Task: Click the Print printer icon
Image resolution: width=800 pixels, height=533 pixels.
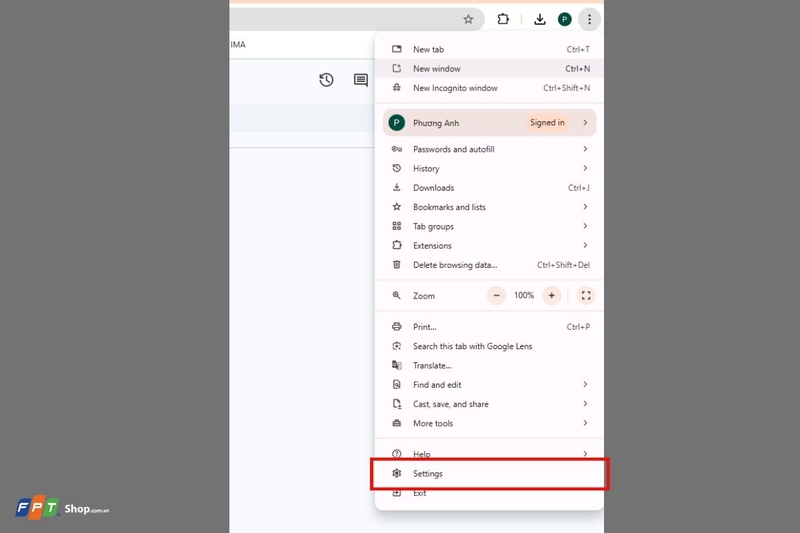Action: point(396,327)
